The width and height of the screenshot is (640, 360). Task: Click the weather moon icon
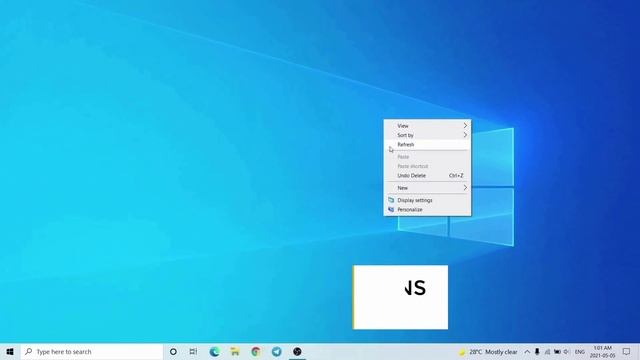click(462, 352)
